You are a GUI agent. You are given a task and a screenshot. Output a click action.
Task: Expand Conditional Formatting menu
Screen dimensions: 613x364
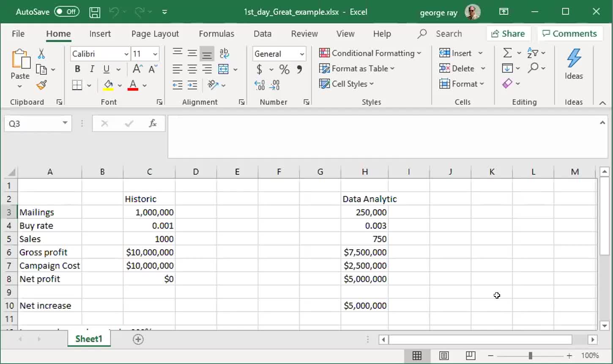point(370,53)
